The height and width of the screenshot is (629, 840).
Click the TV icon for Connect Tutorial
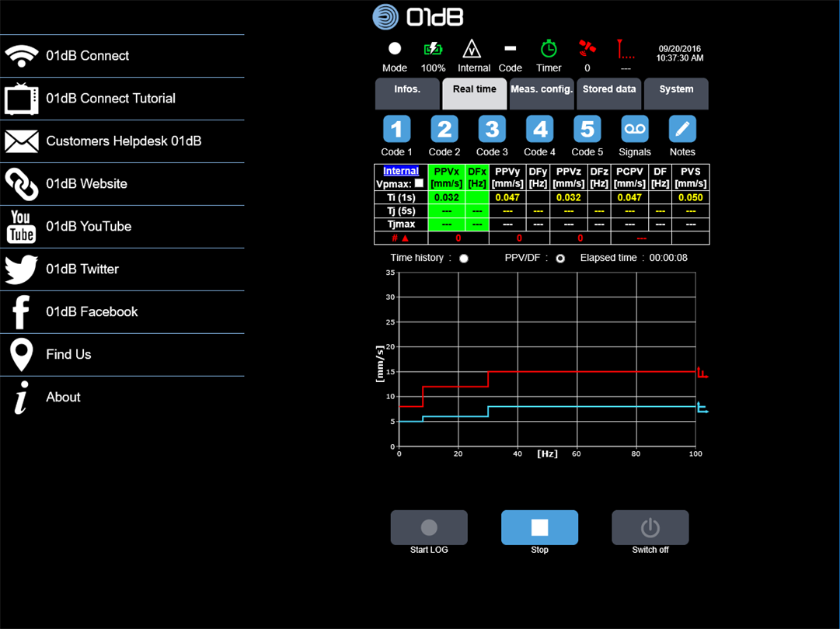click(22, 99)
